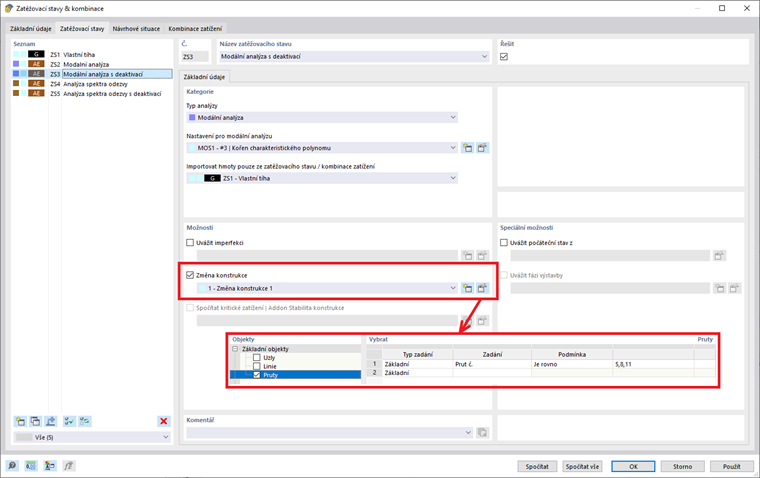Open Název zatěžovacího stavu dropdown
Screen dimensions: 760x478
click(x=484, y=56)
